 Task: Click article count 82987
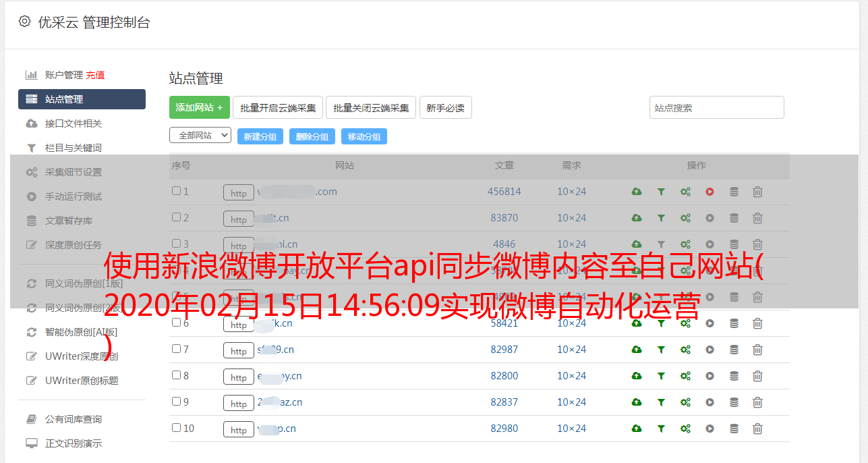pos(504,350)
